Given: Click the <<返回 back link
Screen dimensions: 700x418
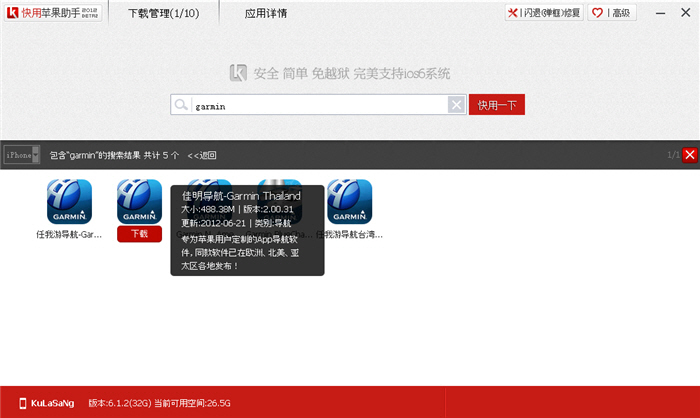Looking at the screenshot, I should [202, 155].
